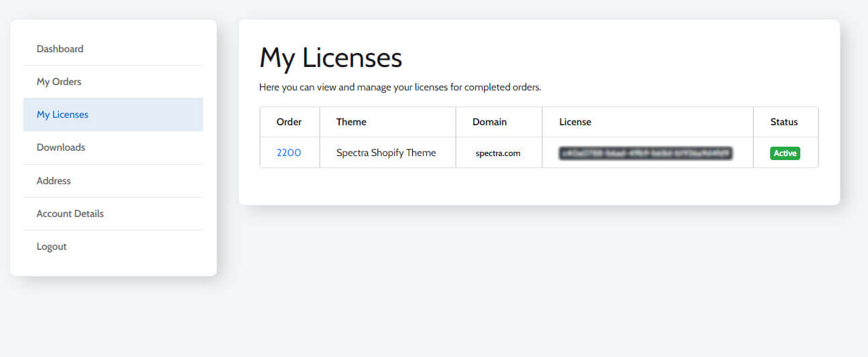Select the My Licenses sidebar item

click(x=62, y=115)
